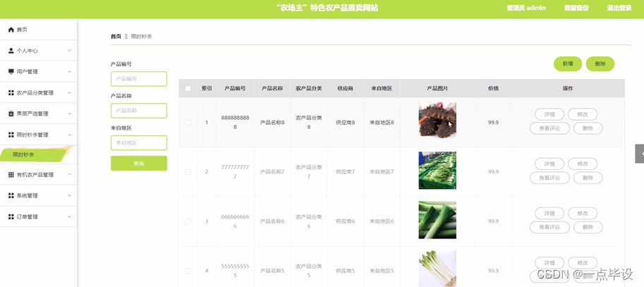Open the scallion image of 产品名称5

(x=437, y=269)
